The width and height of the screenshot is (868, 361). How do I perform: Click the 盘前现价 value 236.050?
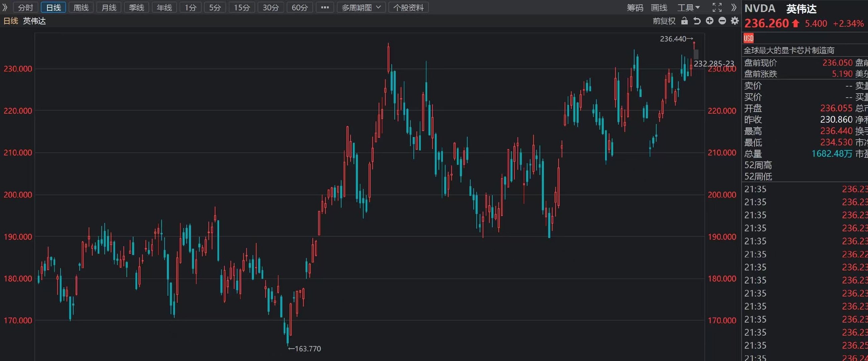coord(837,63)
